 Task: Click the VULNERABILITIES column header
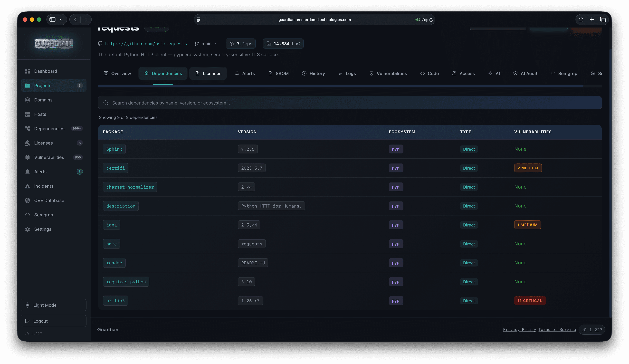click(x=533, y=132)
